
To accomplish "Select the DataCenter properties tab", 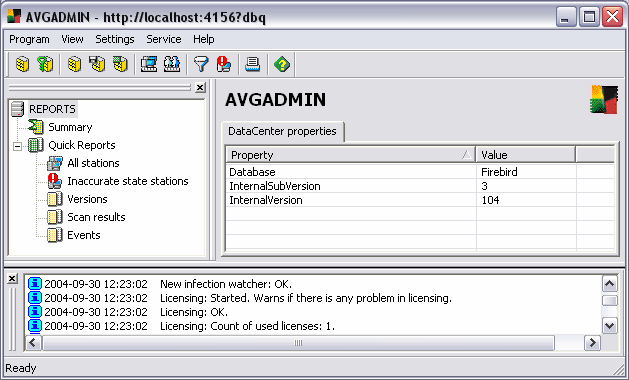I will (x=282, y=131).
